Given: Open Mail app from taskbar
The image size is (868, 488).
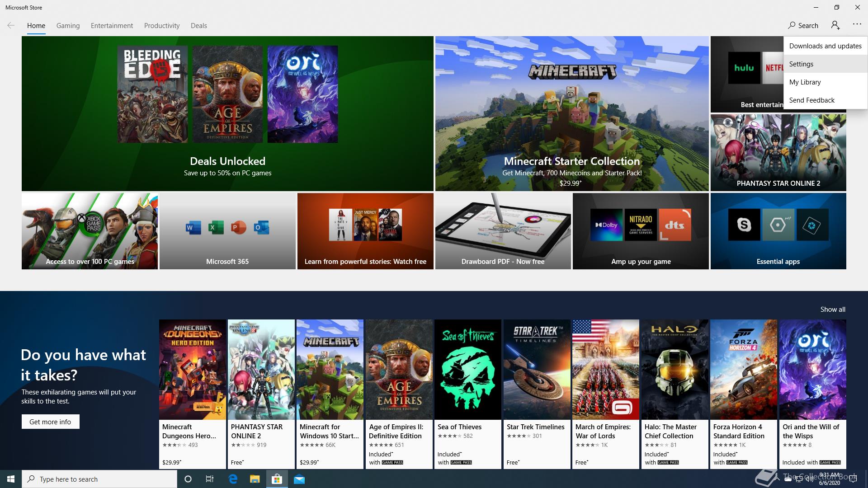Looking at the screenshot, I should pos(299,479).
